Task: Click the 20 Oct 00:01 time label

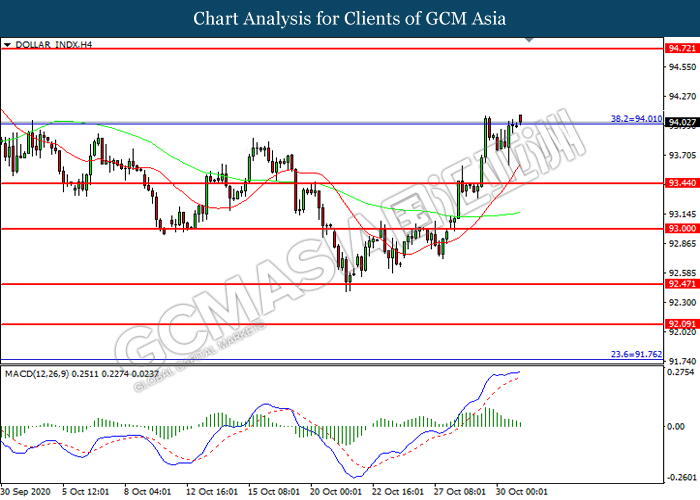Action: click(x=336, y=492)
